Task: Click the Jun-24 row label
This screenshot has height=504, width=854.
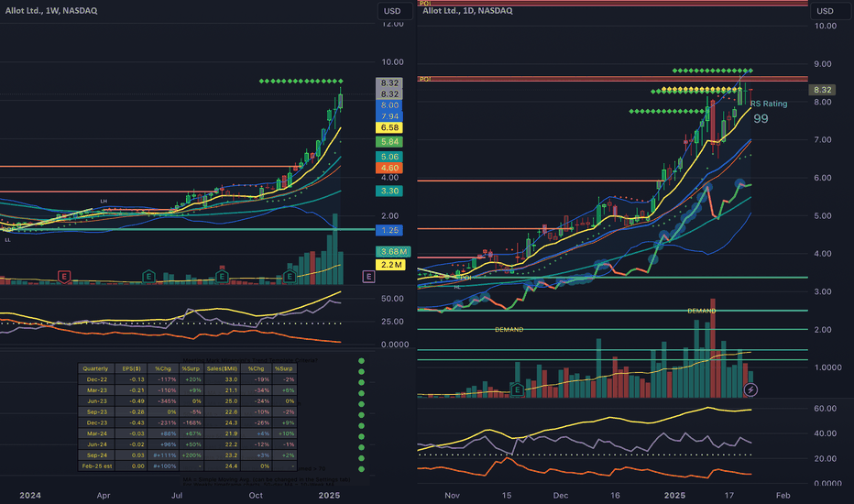Action: pos(96,444)
